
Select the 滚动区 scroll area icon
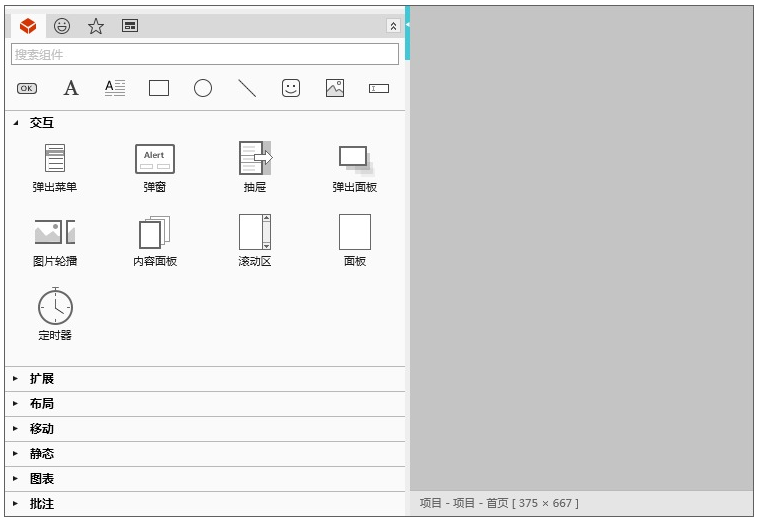(x=255, y=232)
